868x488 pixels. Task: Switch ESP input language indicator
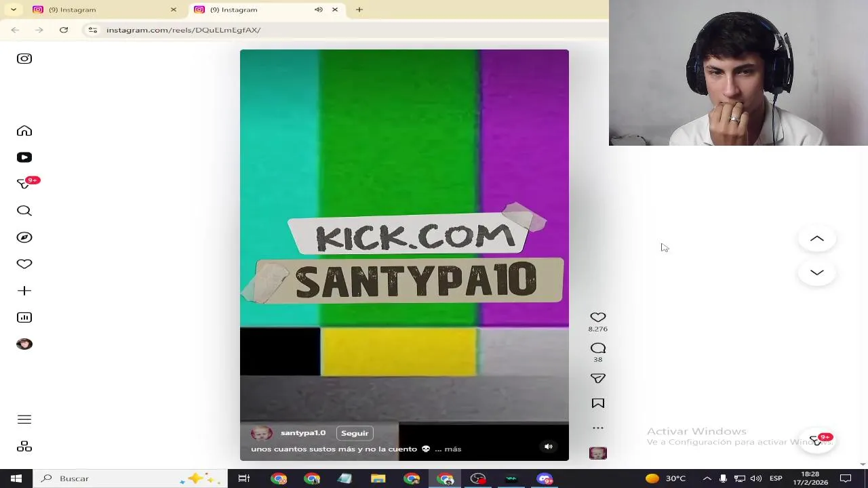click(776, 479)
